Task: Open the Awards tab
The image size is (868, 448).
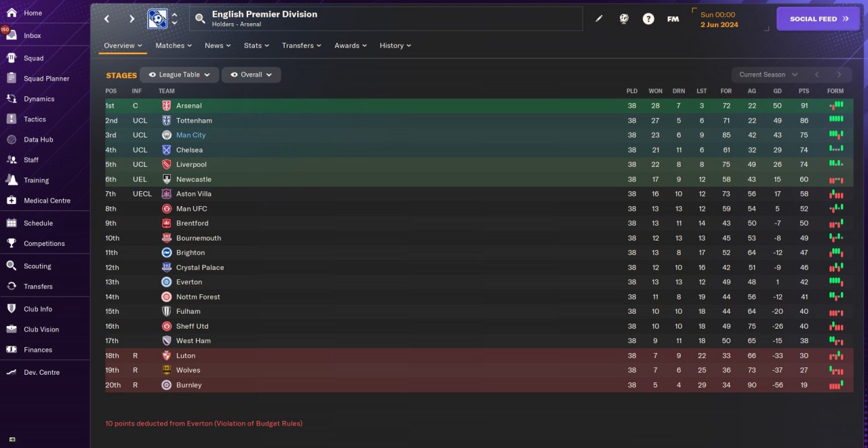Action: (350, 45)
